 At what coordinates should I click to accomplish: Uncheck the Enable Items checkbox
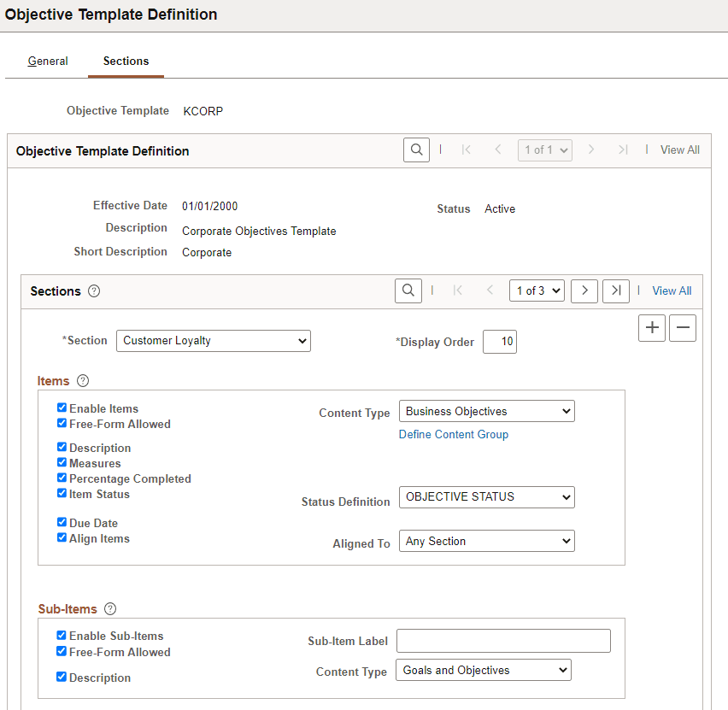pos(62,408)
